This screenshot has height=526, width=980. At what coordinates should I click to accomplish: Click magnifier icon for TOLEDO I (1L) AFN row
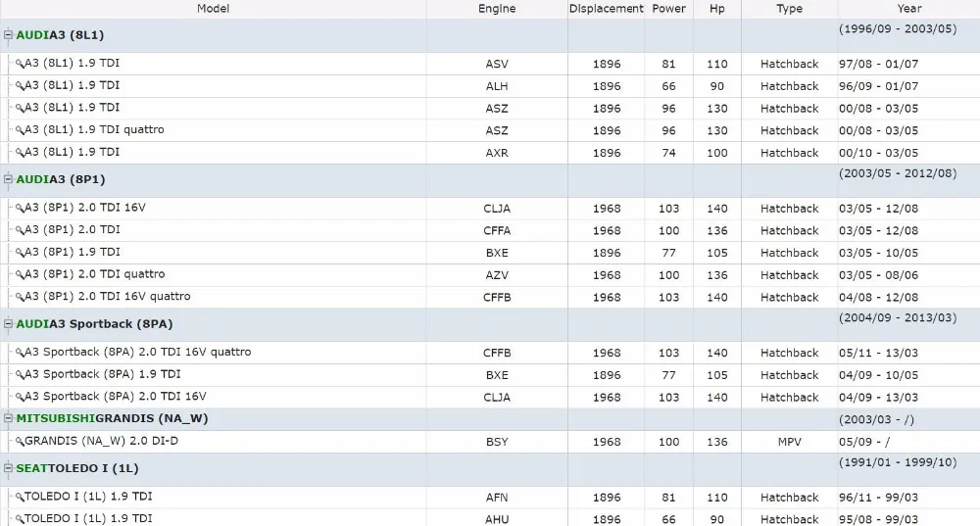point(20,498)
